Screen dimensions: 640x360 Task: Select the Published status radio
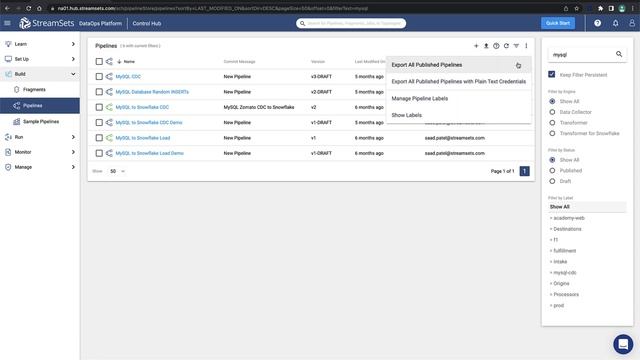pos(552,170)
